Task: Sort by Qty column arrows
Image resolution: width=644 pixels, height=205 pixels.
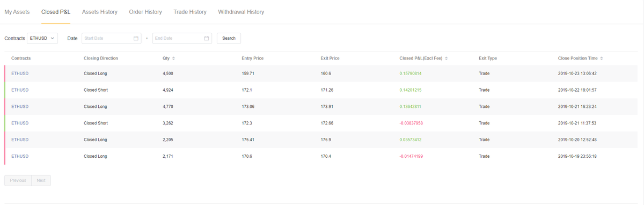Action: 173,58
